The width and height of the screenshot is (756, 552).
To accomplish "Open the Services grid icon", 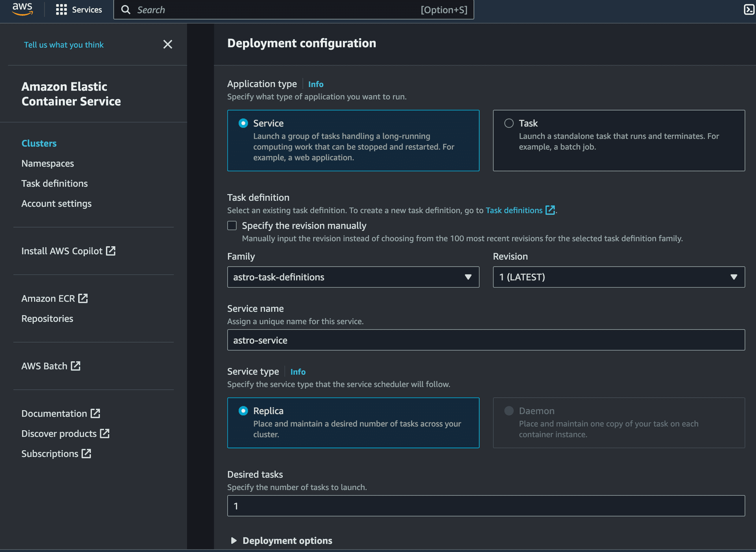I will pyautogui.click(x=61, y=9).
